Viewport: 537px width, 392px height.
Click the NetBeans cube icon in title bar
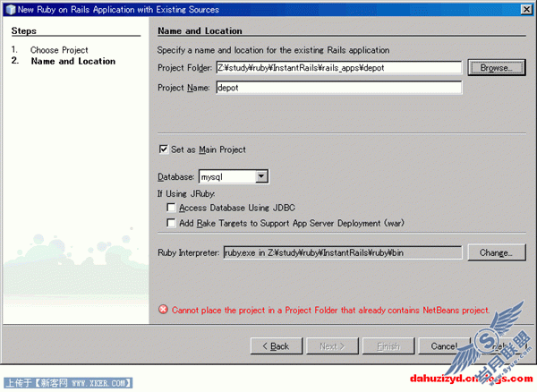11,10
